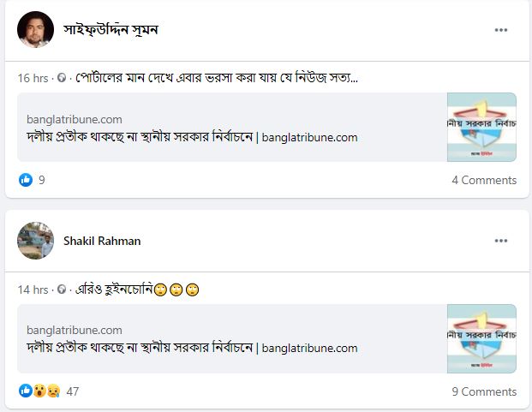View the 9 likes count on first post
This screenshot has width=532, height=412.
(x=42, y=180)
